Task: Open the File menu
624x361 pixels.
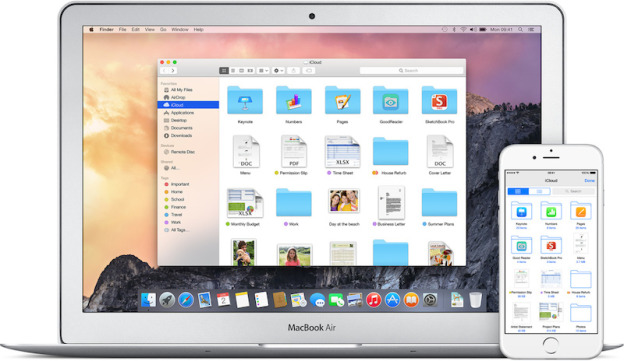Action: coord(123,29)
